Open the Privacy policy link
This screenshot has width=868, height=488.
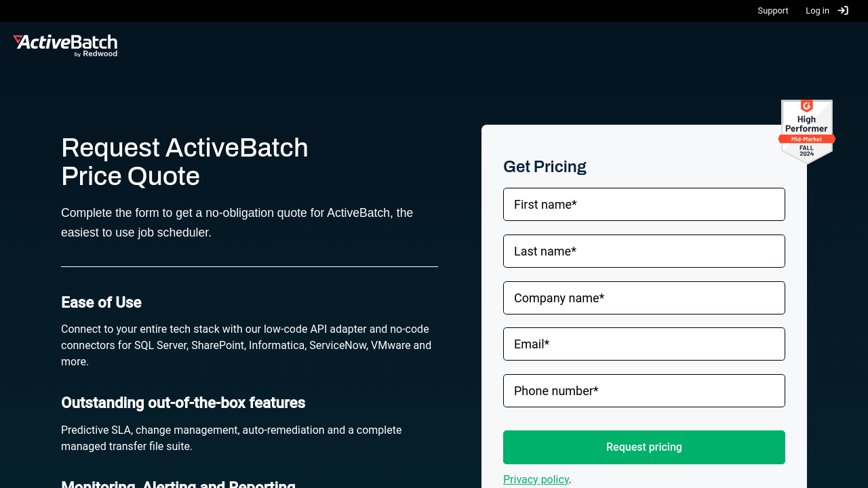click(536, 479)
